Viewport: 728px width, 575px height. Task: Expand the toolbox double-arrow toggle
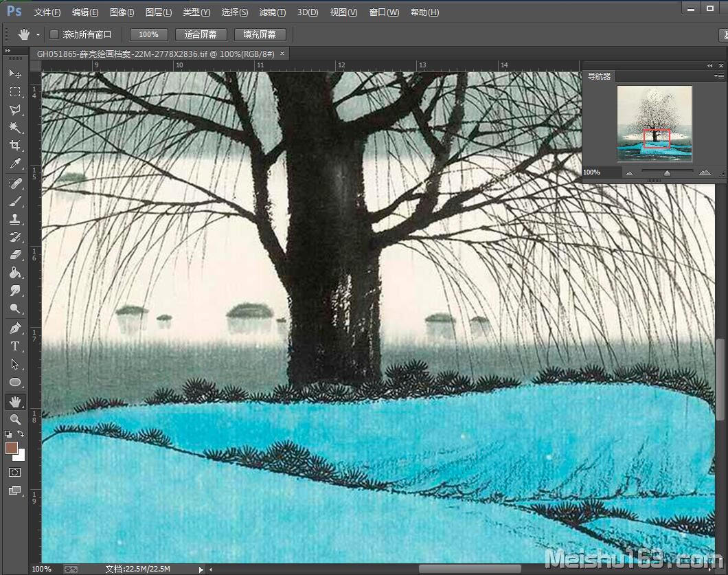[8, 50]
